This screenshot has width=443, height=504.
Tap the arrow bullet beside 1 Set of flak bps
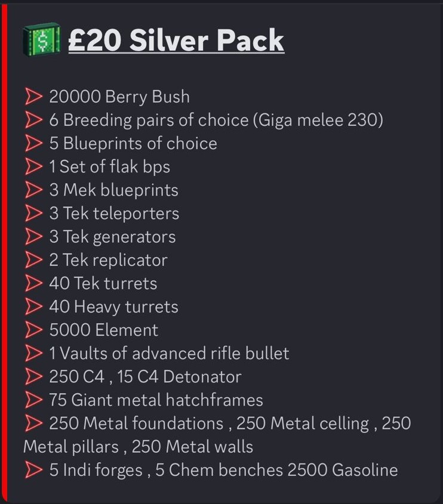coord(33,166)
